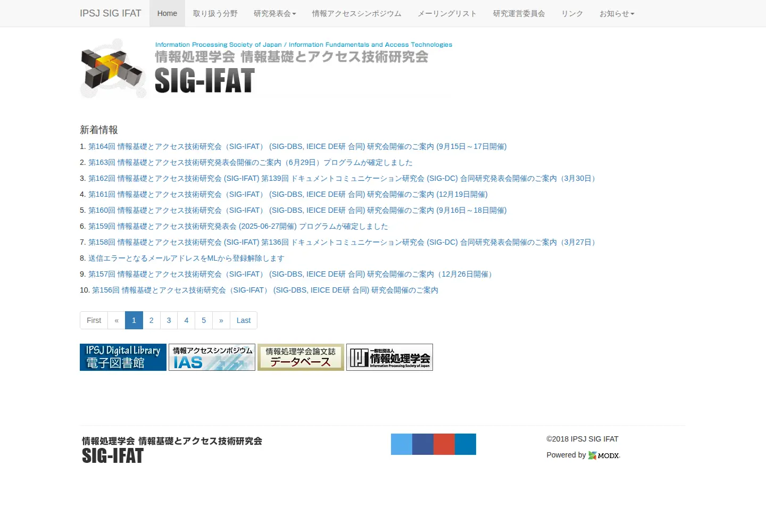Click the light blue social share square
766x532 pixels.
(402, 444)
